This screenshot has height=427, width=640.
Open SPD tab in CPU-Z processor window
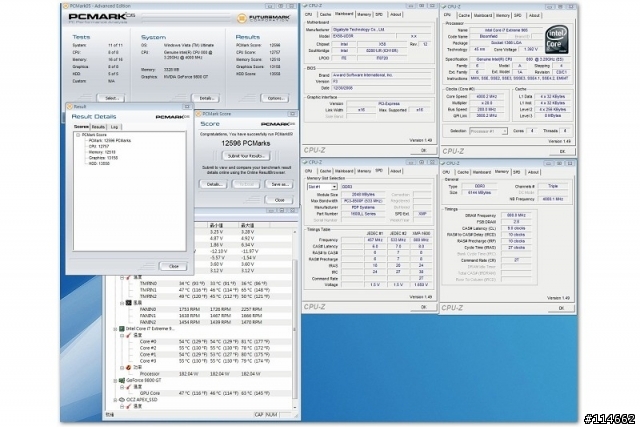[x=518, y=15]
